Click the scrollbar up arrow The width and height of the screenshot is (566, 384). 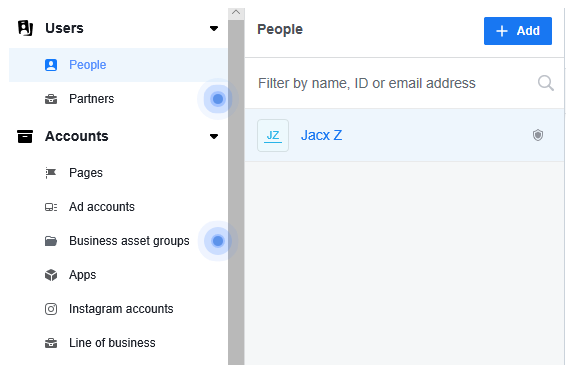click(x=236, y=13)
